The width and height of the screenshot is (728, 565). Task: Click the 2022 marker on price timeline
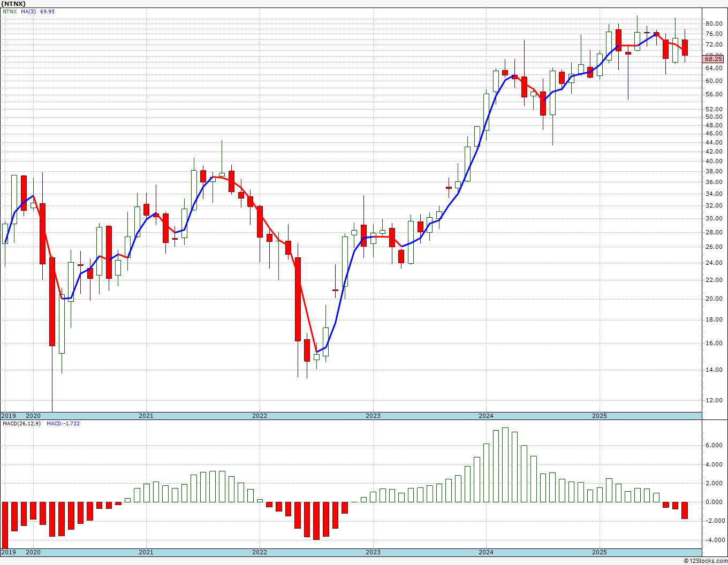(x=260, y=416)
